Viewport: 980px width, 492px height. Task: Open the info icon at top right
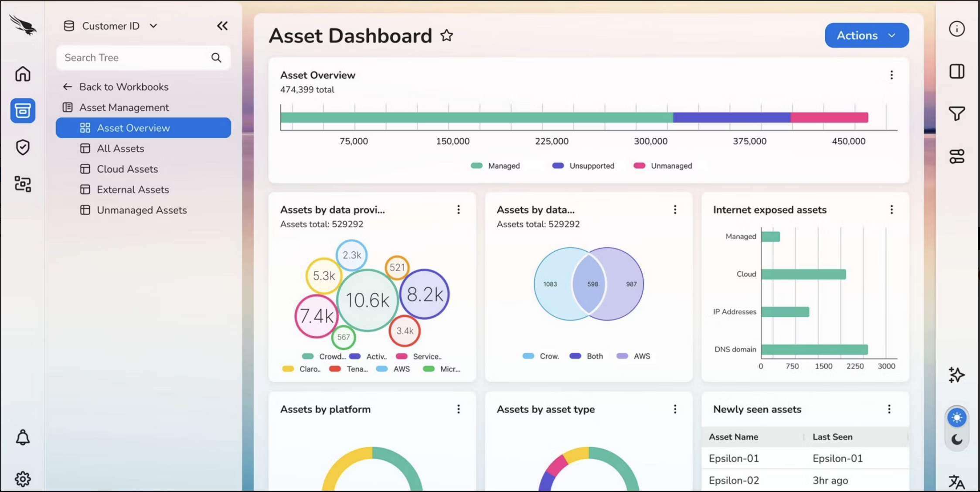click(x=956, y=29)
